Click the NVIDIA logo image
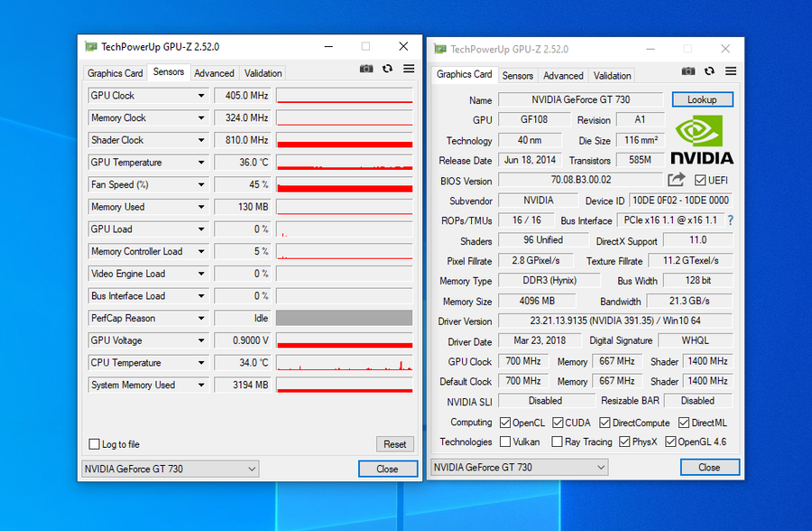Image resolution: width=812 pixels, height=531 pixels. click(x=702, y=140)
